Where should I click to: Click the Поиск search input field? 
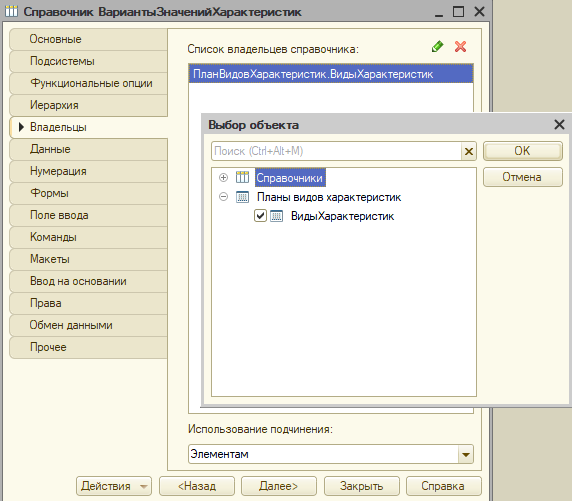coord(336,151)
